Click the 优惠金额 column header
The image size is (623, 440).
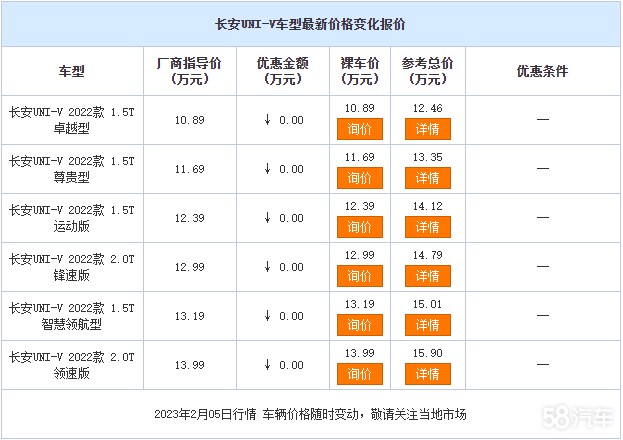tap(283, 71)
